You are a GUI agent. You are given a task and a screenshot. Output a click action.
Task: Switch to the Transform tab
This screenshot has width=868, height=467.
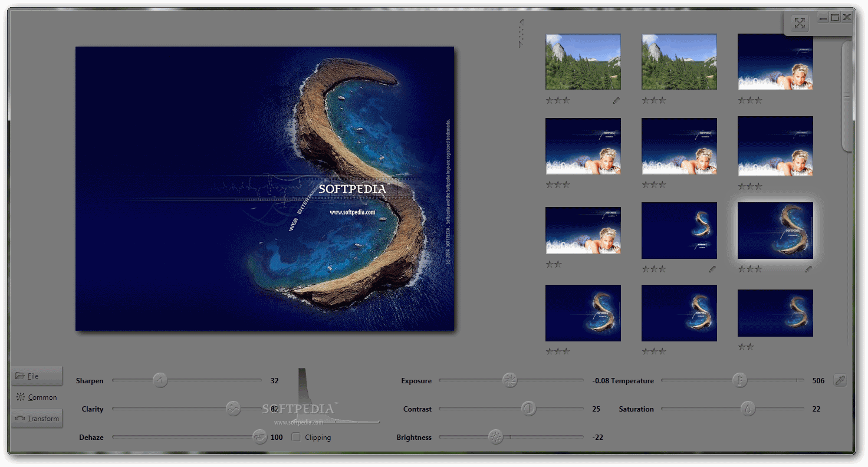click(37, 419)
